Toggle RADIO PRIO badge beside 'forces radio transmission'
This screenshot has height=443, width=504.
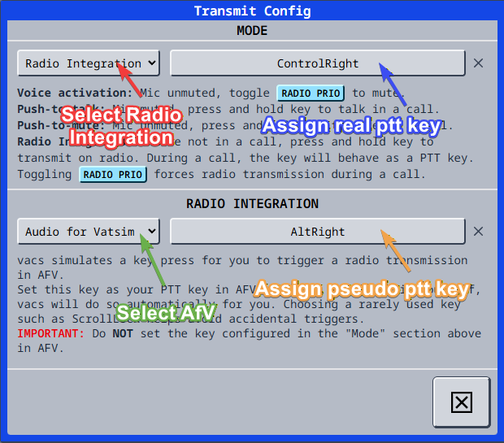point(113,174)
